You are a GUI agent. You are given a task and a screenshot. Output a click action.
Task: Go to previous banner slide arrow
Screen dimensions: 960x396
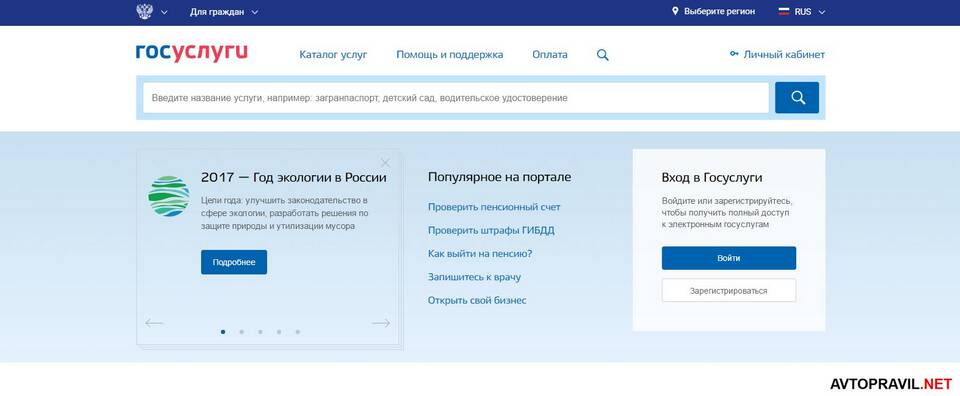click(x=154, y=323)
